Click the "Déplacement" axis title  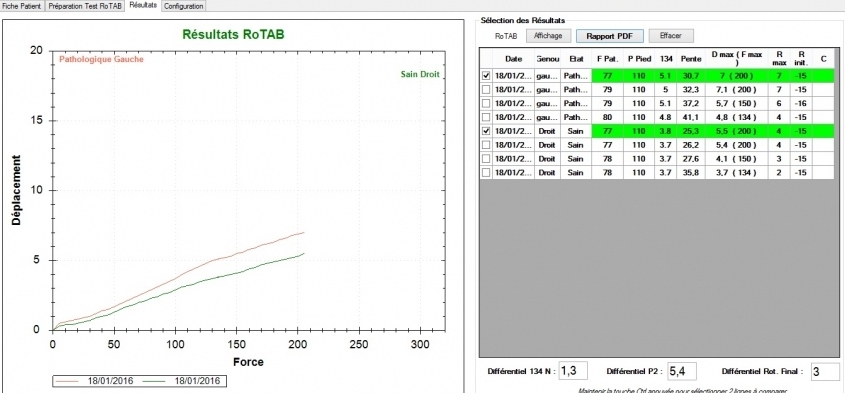coord(16,190)
